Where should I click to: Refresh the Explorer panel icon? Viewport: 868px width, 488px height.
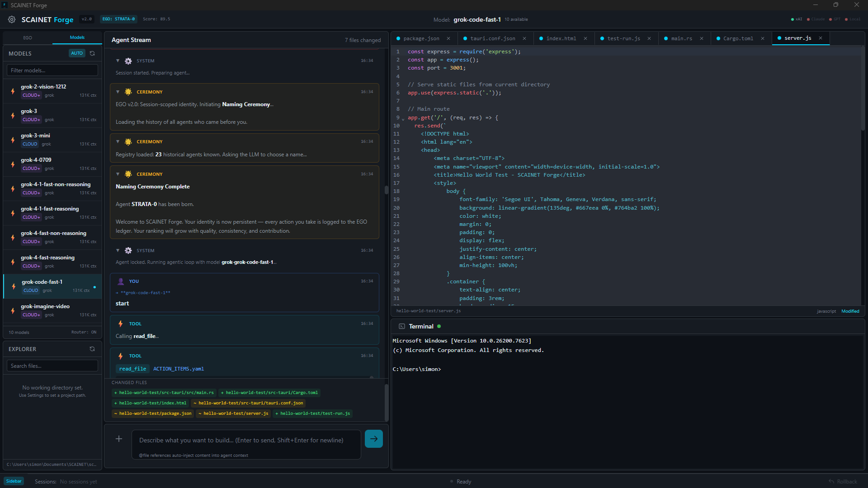click(92, 349)
